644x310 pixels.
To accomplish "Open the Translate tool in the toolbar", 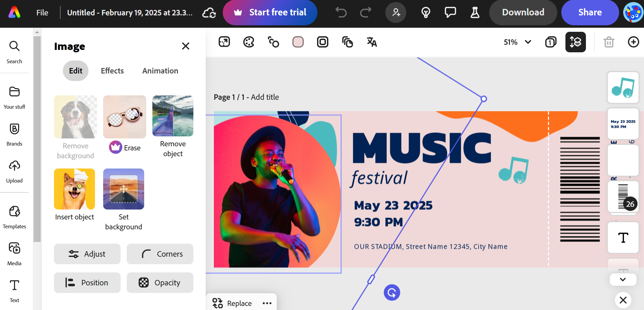I will [371, 42].
